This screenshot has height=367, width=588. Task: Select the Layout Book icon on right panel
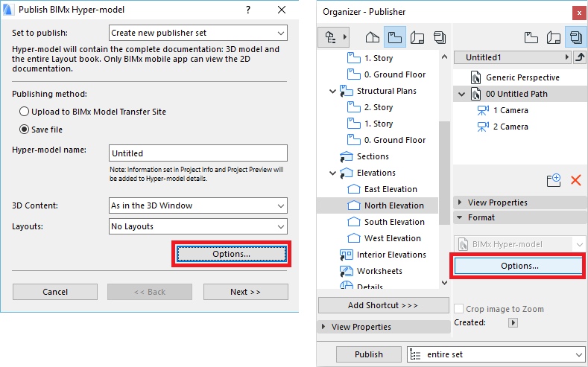coord(554,37)
